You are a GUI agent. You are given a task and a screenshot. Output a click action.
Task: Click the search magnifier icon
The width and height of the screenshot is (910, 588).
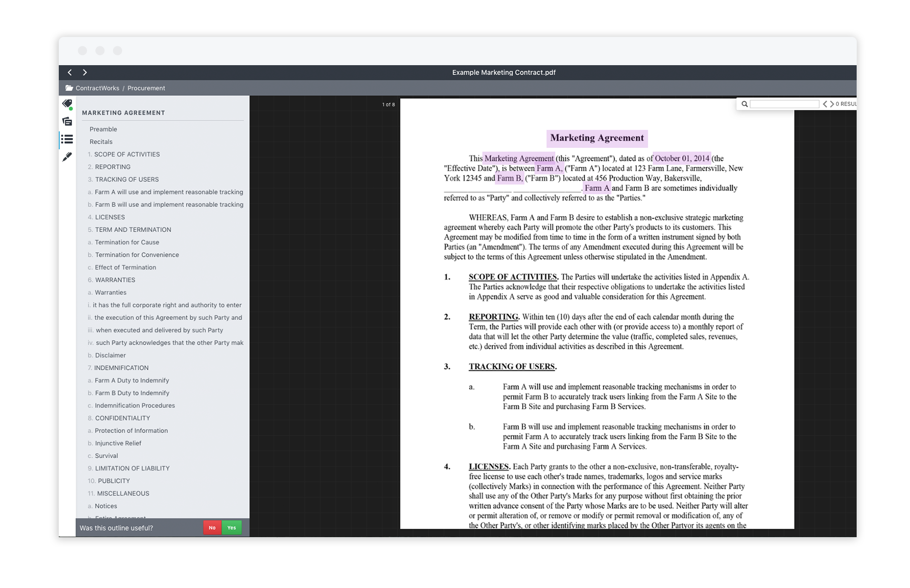[745, 104]
